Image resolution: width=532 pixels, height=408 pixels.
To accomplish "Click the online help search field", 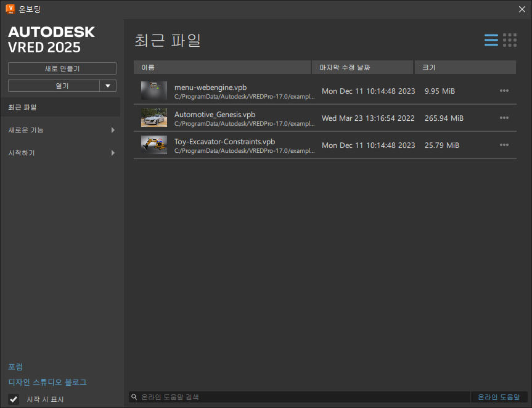I will (299, 397).
